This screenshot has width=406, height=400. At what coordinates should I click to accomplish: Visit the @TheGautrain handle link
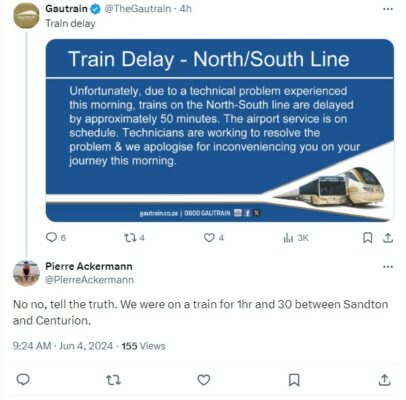(x=137, y=9)
